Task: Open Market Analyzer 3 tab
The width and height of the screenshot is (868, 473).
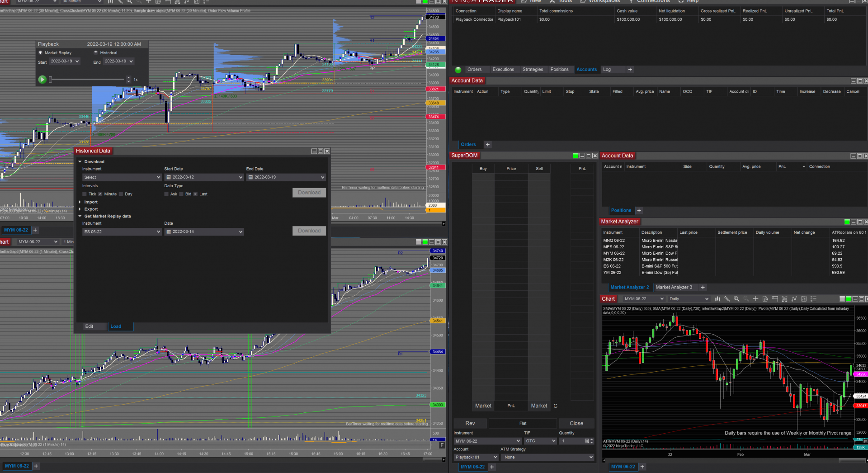Action: coord(674,287)
